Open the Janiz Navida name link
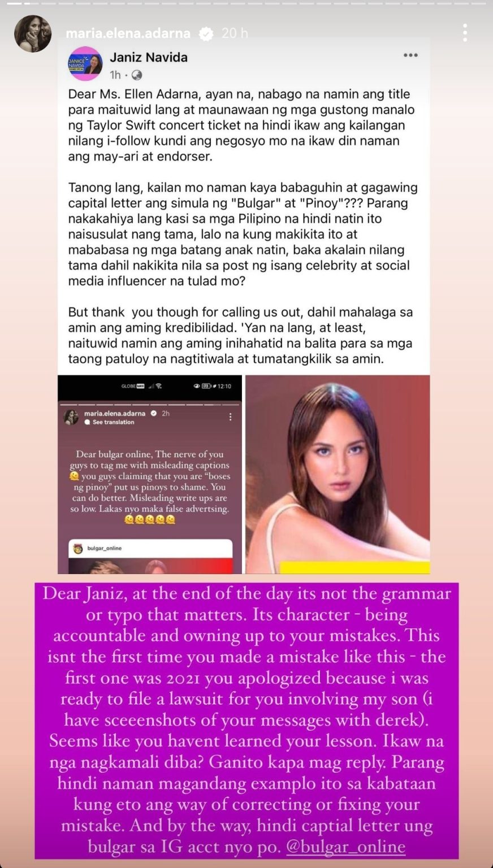Viewport: 493px width, 868px height. coord(149,57)
